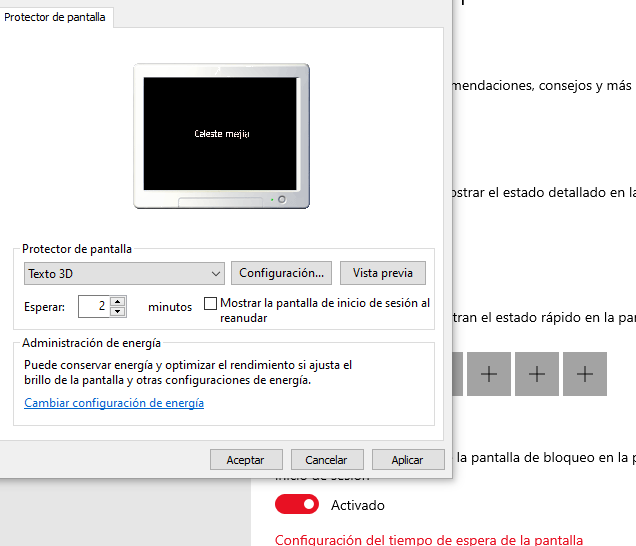Click the monitor preview showing Celeste mejia
The image size is (636, 546).
click(x=222, y=133)
